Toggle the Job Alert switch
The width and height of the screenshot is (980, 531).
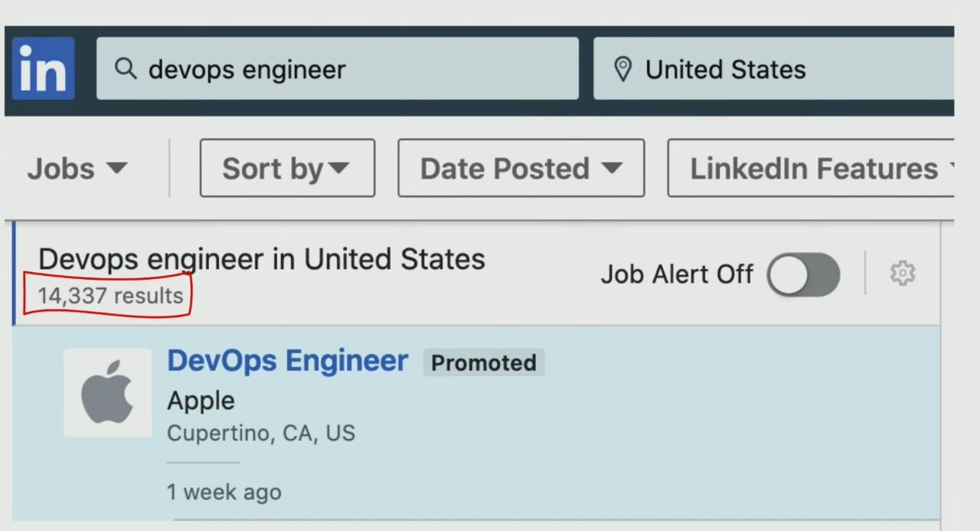click(x=803, y=274)
